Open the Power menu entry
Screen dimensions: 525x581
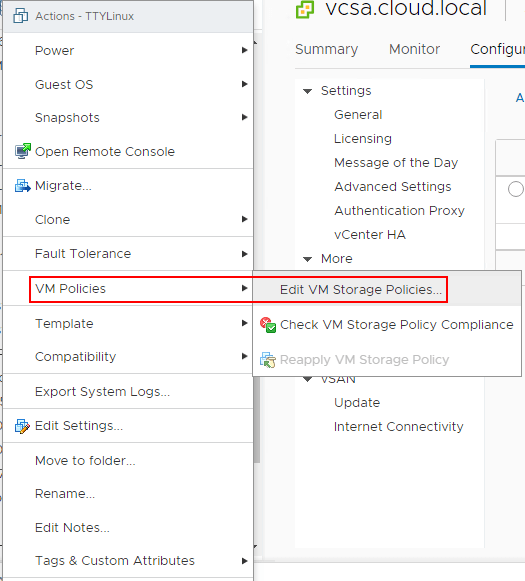tap(128, 50)
